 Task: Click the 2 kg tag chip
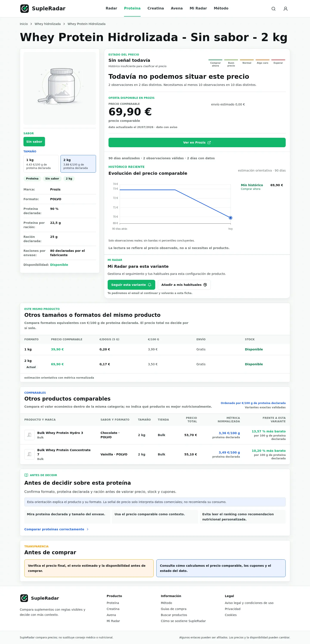(x=69, y=178)
